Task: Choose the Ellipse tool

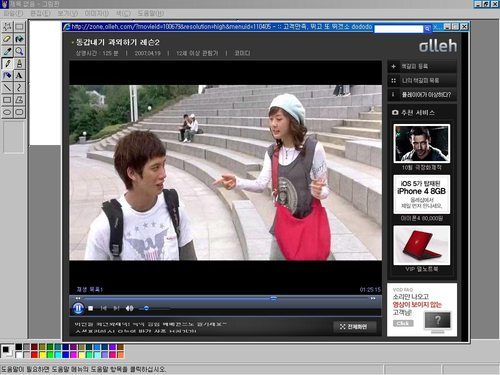Action: pos(7,112)
